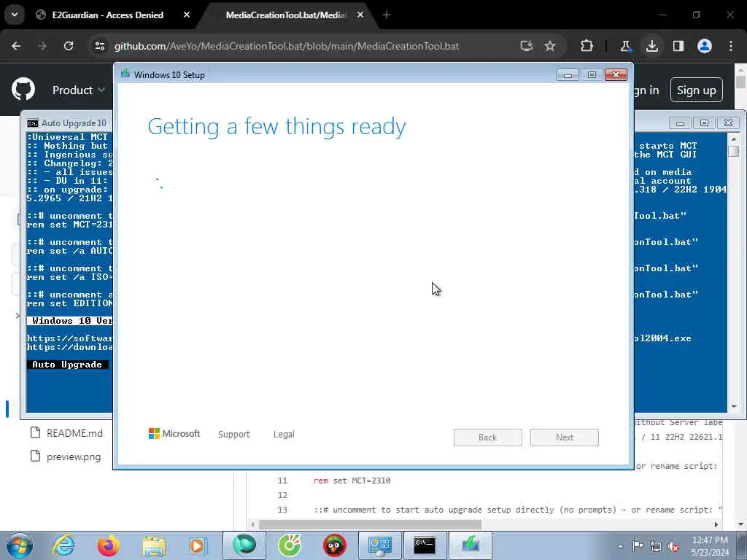747x560 pixels.
Task: Go forward with the browser forward arrow
Action: tap(42, 46)
